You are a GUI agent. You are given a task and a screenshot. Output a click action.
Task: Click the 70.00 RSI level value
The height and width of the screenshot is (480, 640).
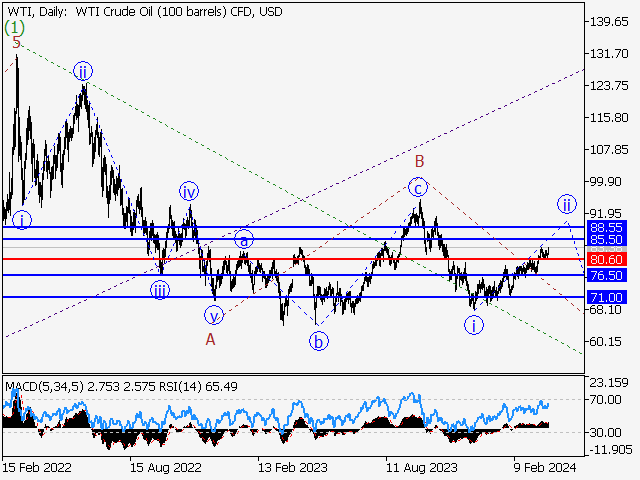tap(606, 400)
